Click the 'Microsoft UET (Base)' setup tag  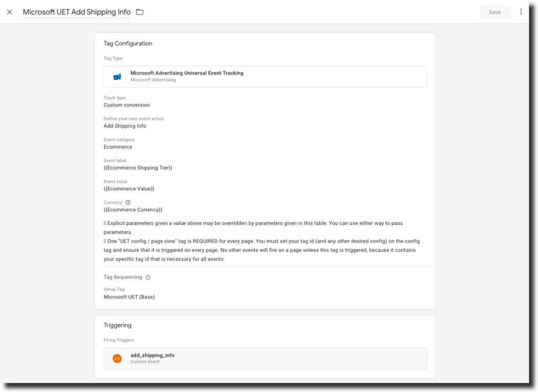pos(129,297)
